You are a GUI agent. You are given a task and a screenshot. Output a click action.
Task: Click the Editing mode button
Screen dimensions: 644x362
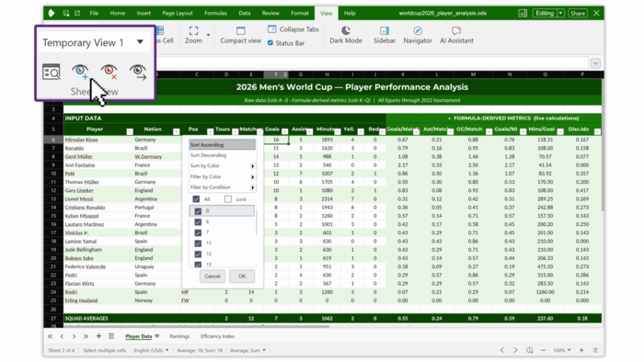pyautogui.click(x=545, y=13)
